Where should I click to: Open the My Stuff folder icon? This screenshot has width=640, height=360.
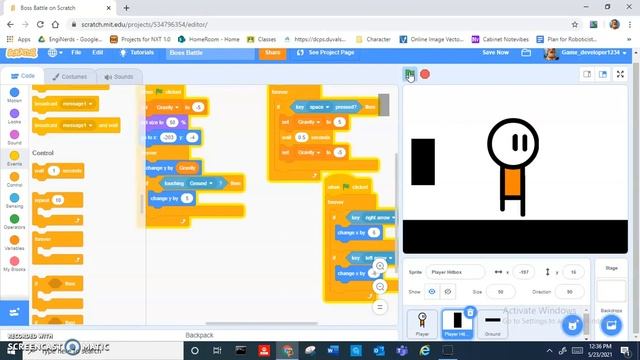526,53
